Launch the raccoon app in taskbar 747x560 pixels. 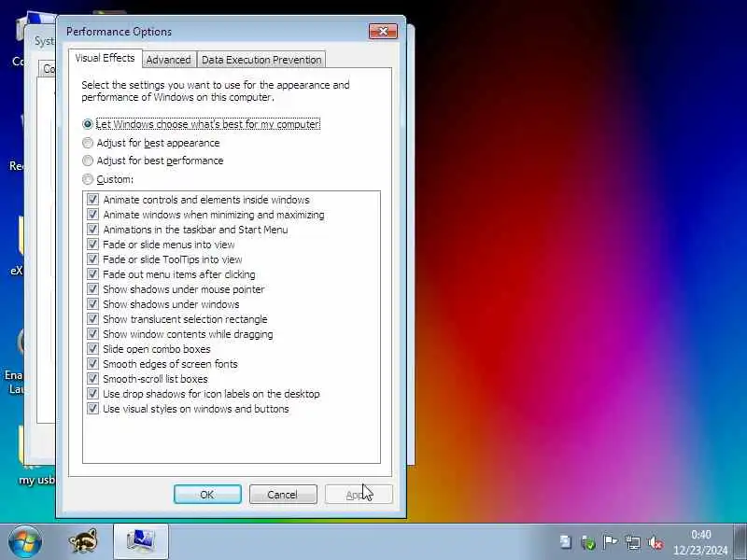[x=83, y=542]
